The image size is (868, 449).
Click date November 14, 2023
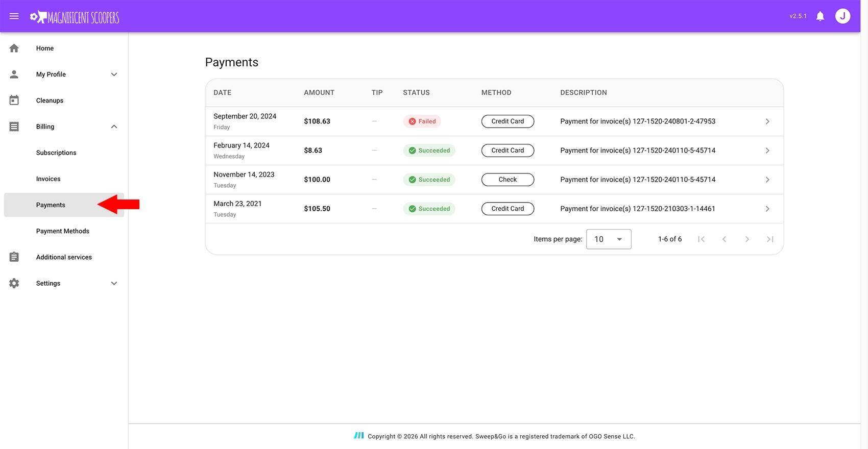click(x=244, y=174)
